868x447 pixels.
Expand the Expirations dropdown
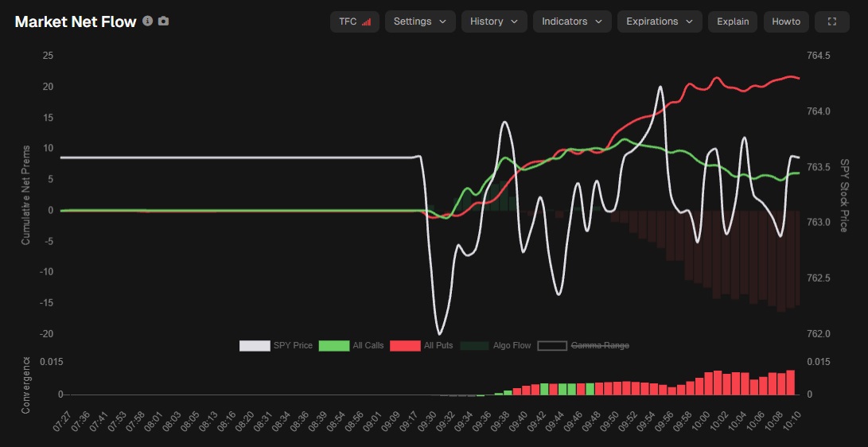660,21
